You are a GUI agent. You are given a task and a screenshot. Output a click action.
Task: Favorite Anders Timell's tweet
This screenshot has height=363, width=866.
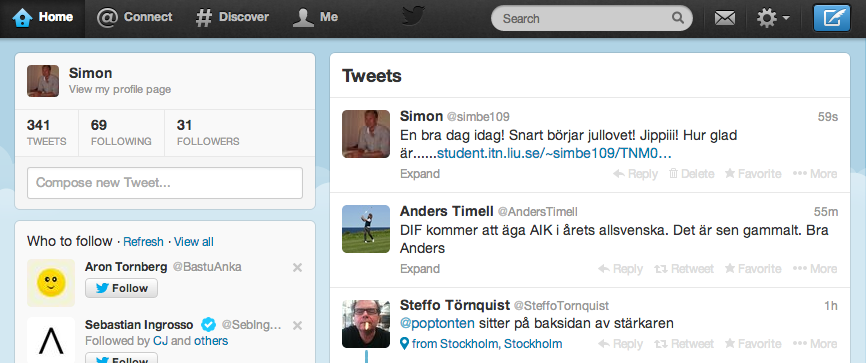click(753, 269)
